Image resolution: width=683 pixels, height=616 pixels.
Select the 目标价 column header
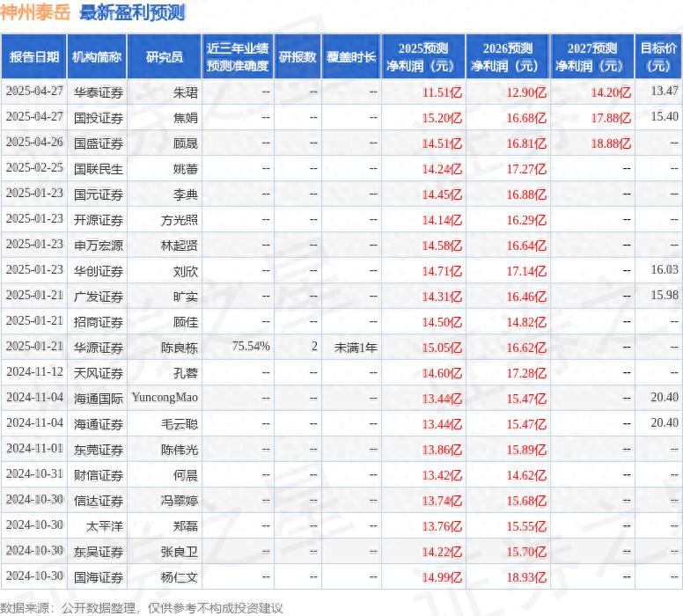tap(658, 56)
